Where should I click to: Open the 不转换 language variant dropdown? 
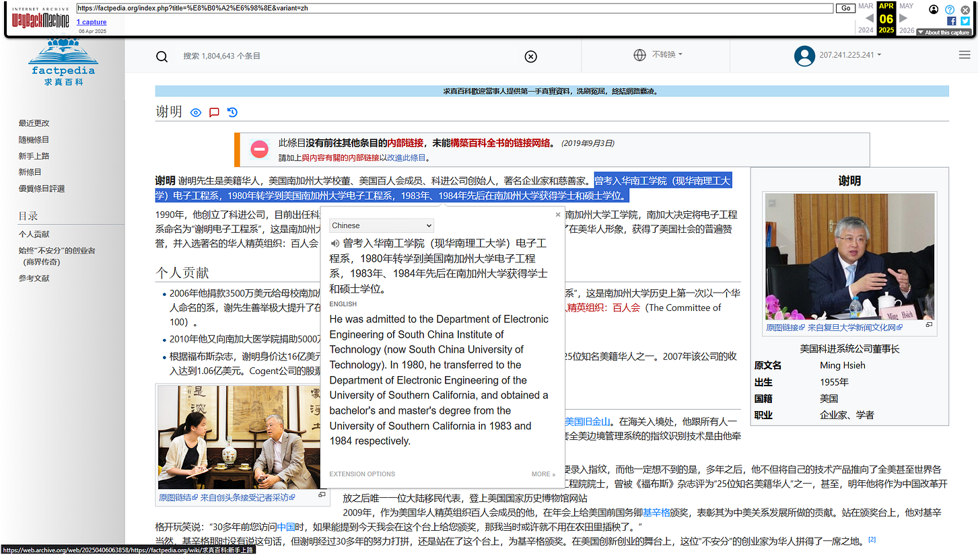coord(667,54)
